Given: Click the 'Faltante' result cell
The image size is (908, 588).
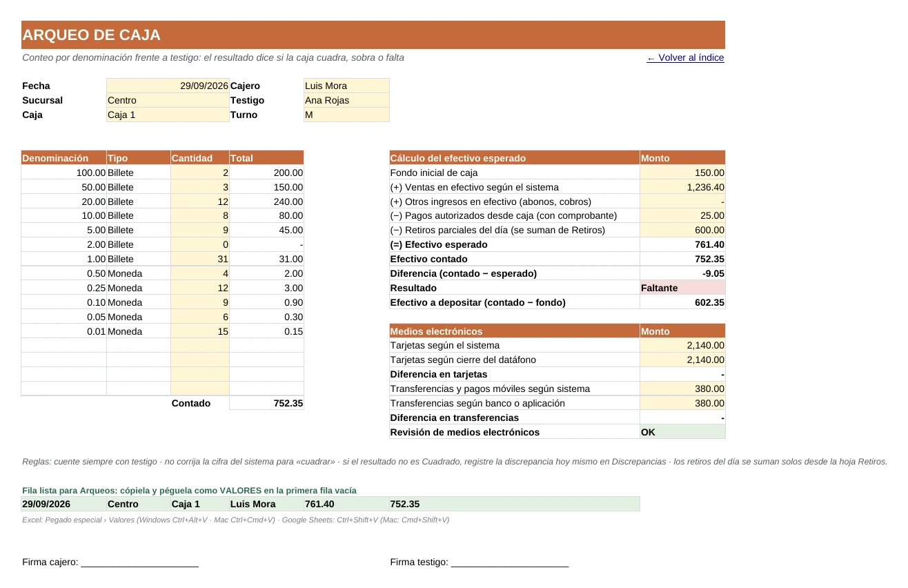Looking at the screenshot, I should pos(682,288).
